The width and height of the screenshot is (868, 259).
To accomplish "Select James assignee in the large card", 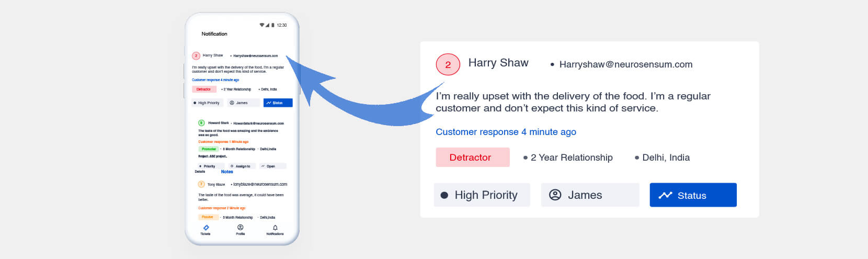I will pyautogui.click(x=590, y=195).
